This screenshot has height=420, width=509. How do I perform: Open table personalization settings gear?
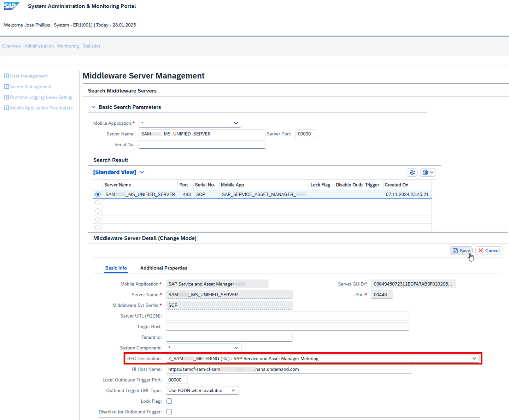click(x=412, y=172)
